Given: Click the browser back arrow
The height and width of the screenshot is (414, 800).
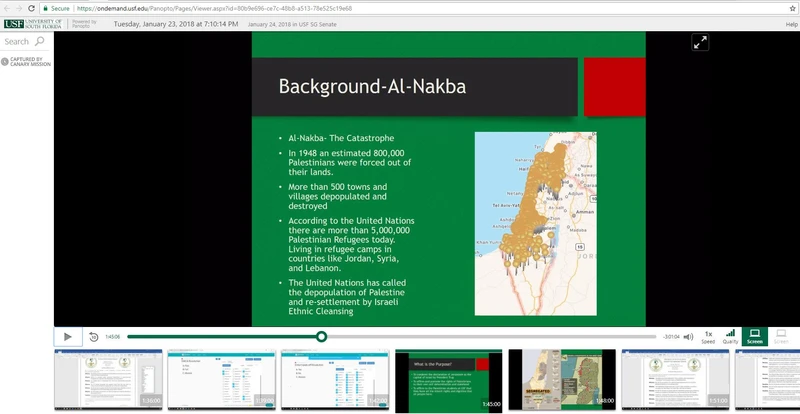Looking at the screenshot, I should [x=9, y=8].
